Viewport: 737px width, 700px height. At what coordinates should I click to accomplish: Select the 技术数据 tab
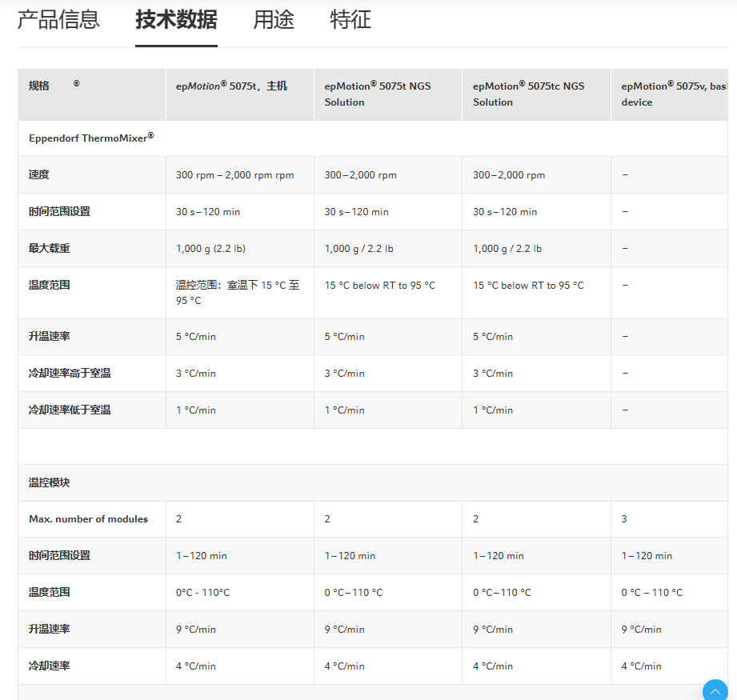click(x=176, y=19)
